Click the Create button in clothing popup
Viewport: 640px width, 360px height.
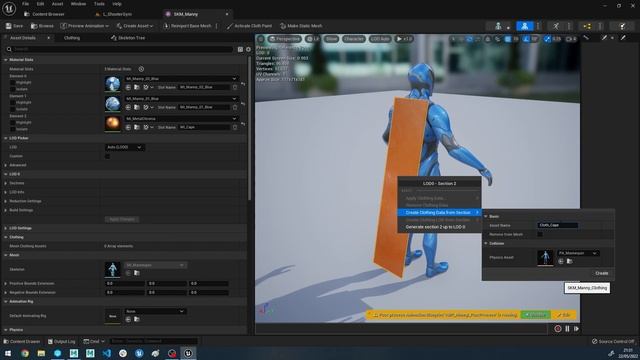(x=601, y=273)
